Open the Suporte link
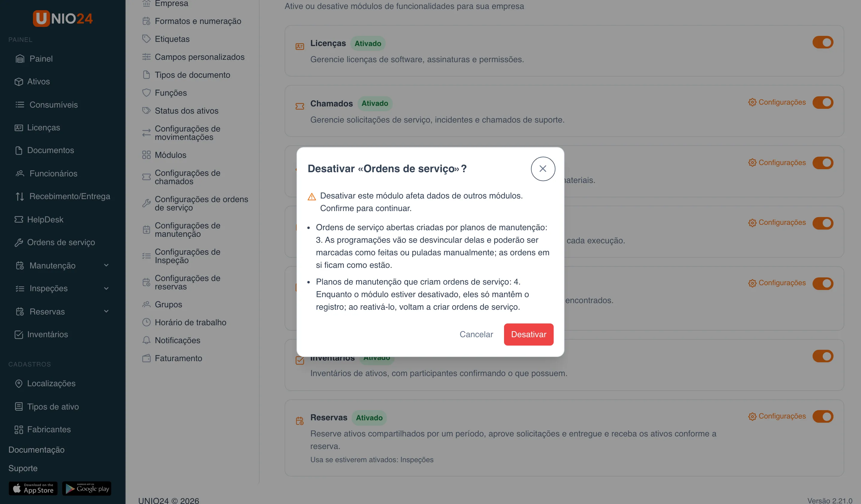The width and height of the screenshot is (861, 504). coord(23,468)
